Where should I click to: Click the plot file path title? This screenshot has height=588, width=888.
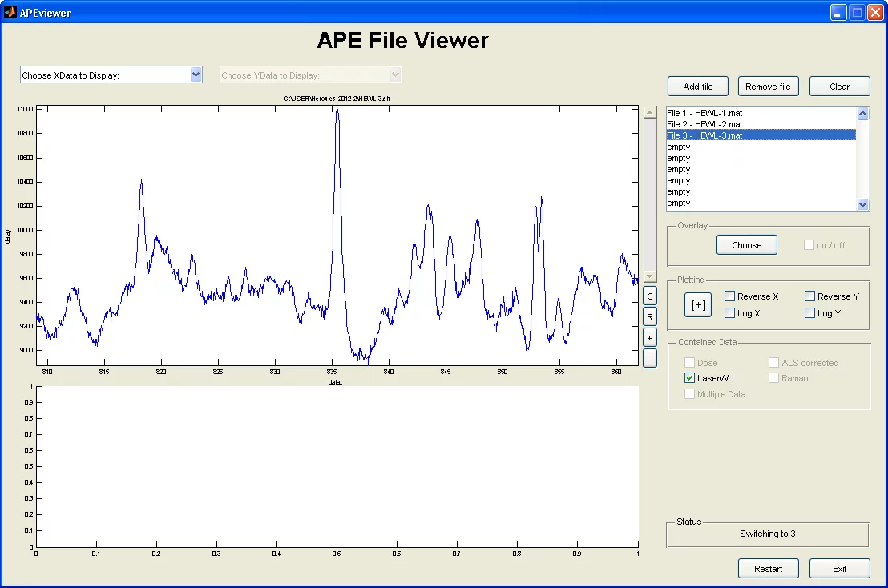click(337, 99)
